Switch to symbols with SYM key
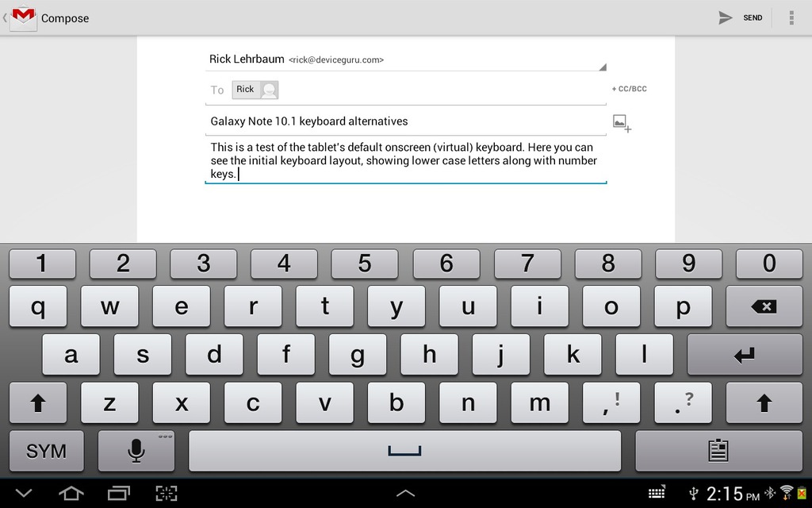The height and width of the screenshot is (508, 812). click(46, 451)
